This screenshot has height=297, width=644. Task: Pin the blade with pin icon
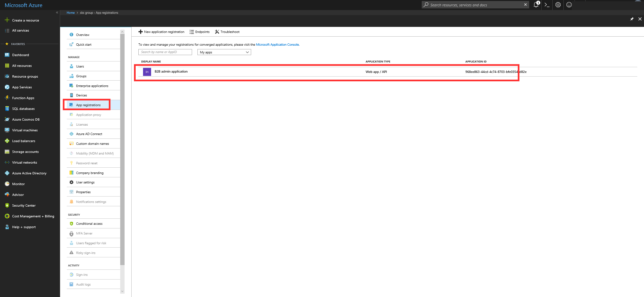632,19
